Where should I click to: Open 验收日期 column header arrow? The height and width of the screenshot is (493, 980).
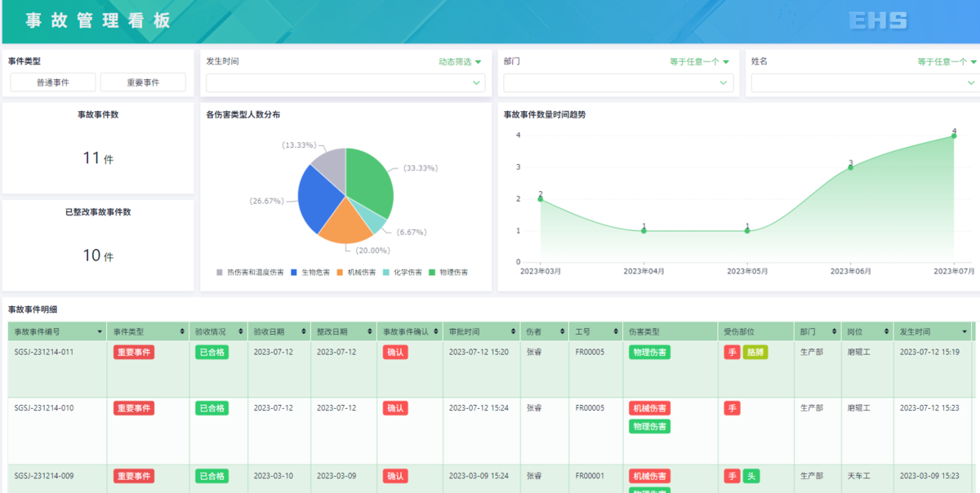pyautogui.click(x=304, y=332)
